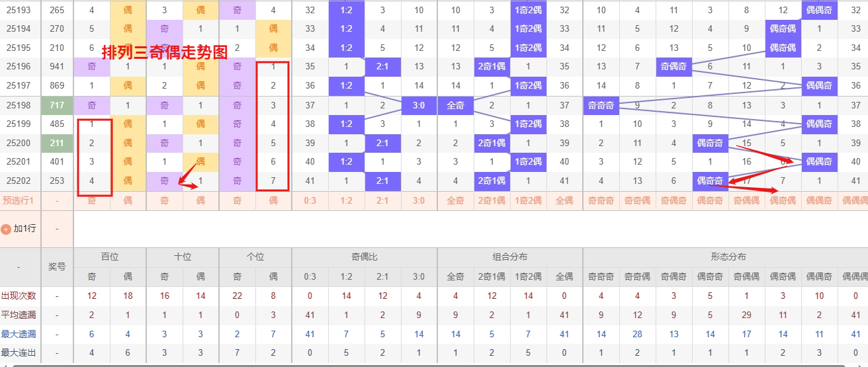This screenshot has width=868, height=367.
Task: Click the highlighted 全奇 cell in row 25198
Action: (455, 106)
